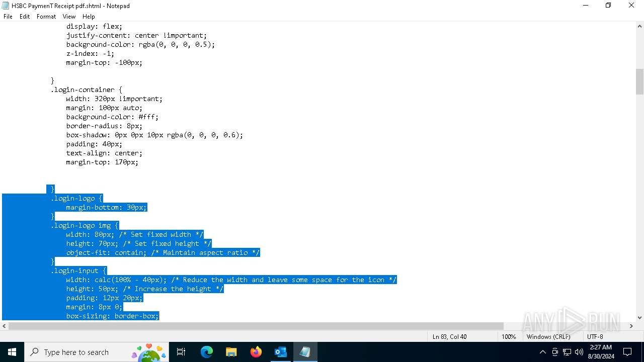The image size is (644, 362).
Task: Click the 'box-shadow' rgba line
Action: (x=154, y=135)
